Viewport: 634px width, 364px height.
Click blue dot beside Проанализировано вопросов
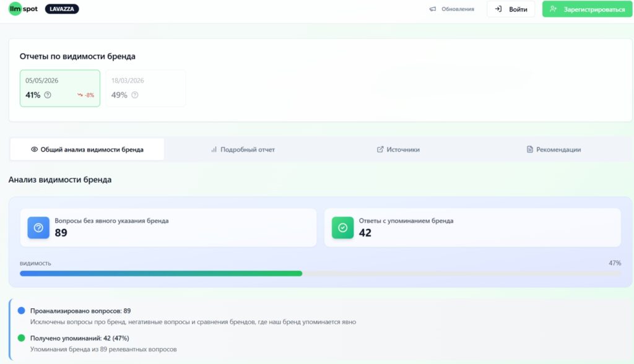tap(22, 311)
